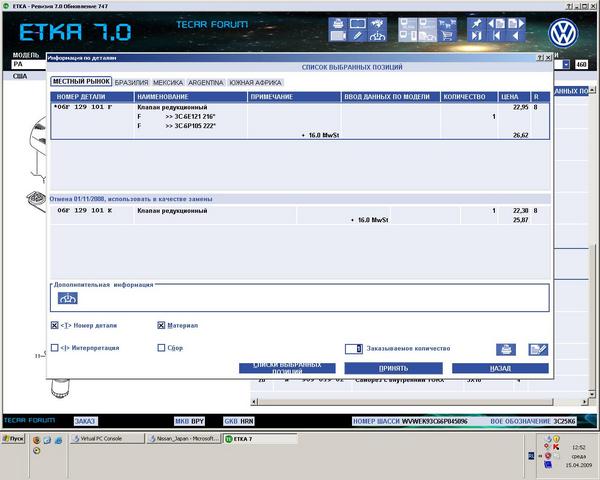Click the scroll-up arrow on right scrollbar
This screenshot has width=600, height=480.
point(592,90)
